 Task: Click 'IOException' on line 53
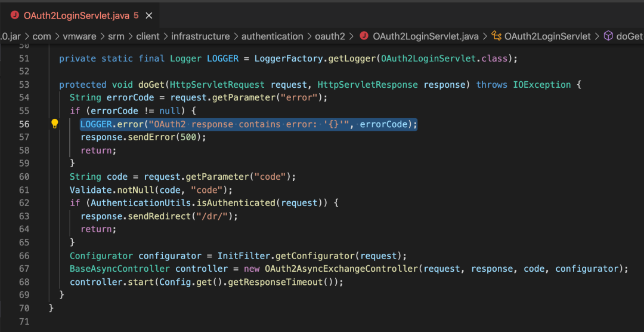coord(541,85)
